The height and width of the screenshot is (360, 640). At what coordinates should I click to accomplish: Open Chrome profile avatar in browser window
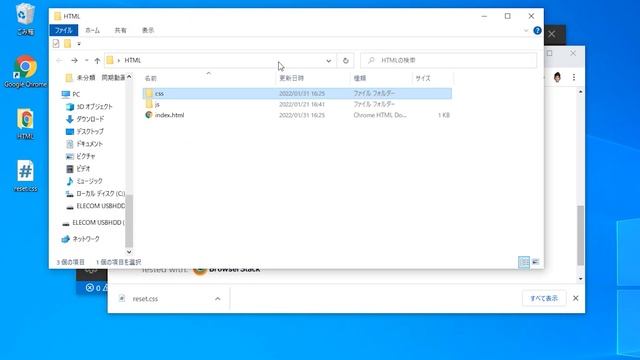pos(558,77)
